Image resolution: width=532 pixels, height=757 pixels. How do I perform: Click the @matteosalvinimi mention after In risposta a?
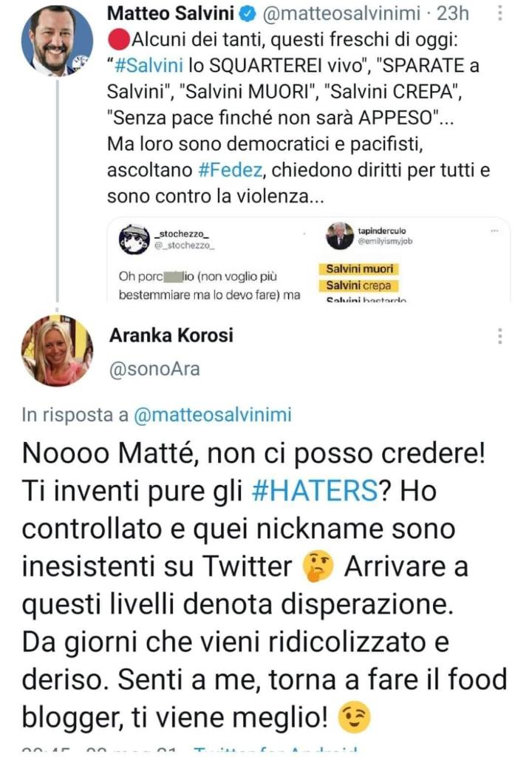pos(212,415)
